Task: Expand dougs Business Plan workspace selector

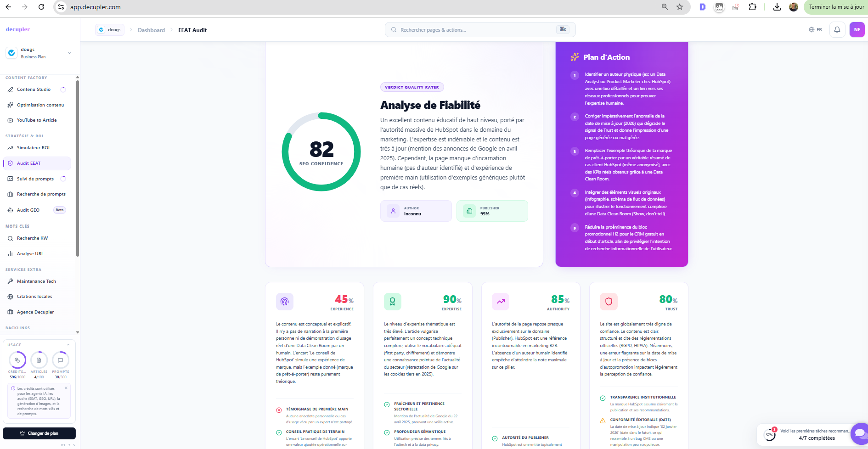Action: click(x=39, y=53)
